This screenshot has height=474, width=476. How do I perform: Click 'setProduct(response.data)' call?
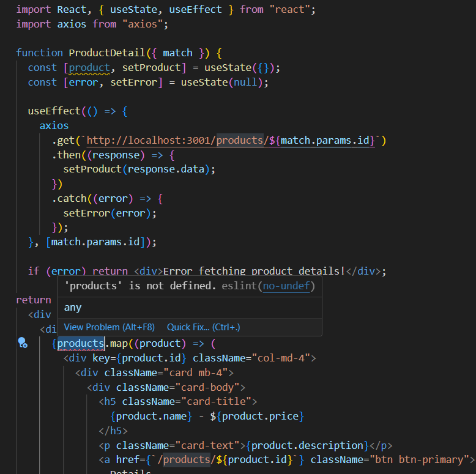point(139,169)
